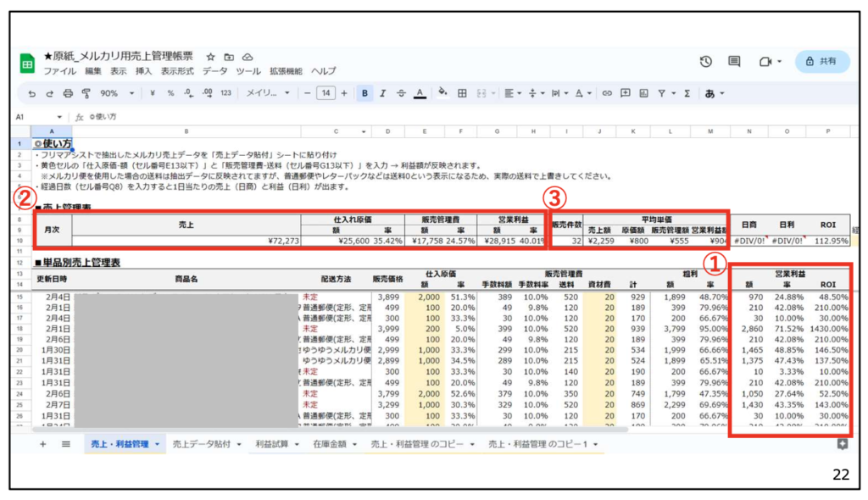Open the text color picker
The width and height of the screenshot is (868, 500).
coord(419,93)
